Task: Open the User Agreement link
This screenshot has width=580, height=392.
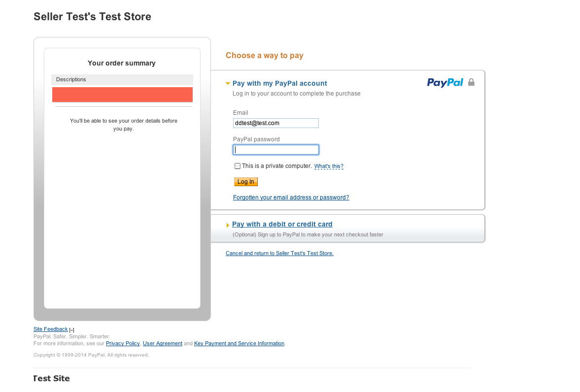Action: click(x=163, y=344)
